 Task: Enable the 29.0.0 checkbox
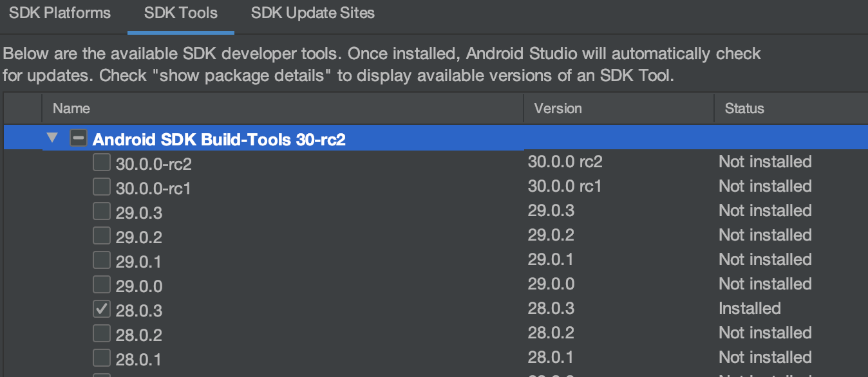point(102,285)
